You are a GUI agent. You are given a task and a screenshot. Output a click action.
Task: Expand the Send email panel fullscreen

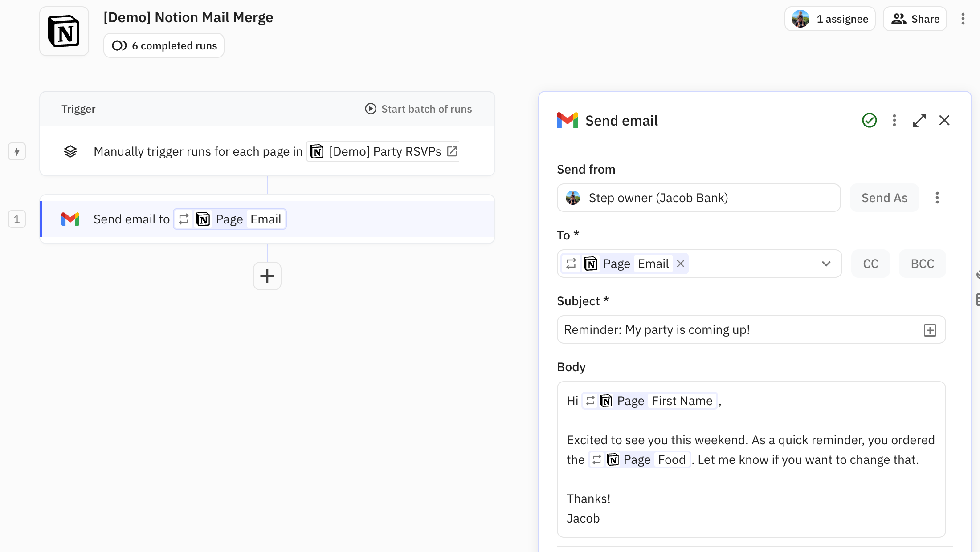pyautogui.click(x=919, y=120)
